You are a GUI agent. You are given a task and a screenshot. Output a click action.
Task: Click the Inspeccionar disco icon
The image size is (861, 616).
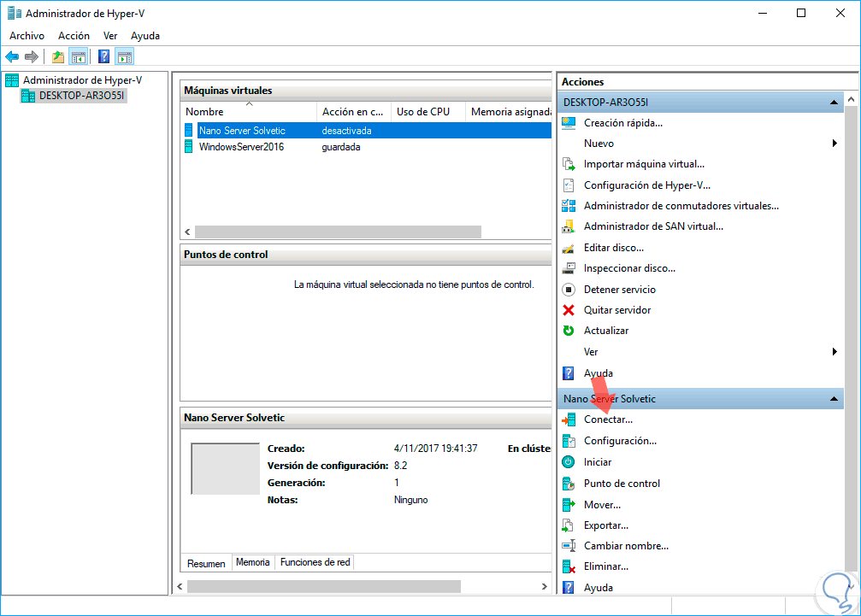click(x=569, y=268)
